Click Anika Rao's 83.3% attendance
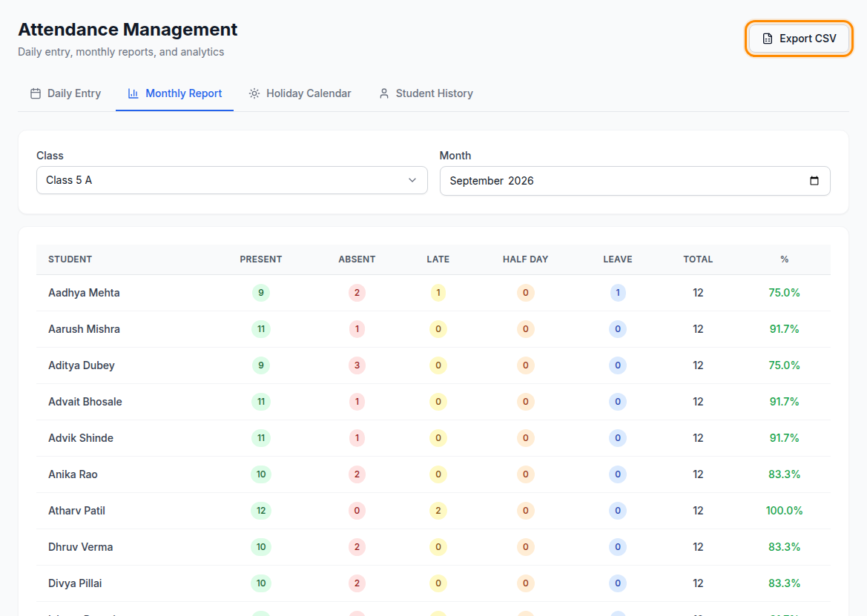867x616 pixels. coord(784,474)
